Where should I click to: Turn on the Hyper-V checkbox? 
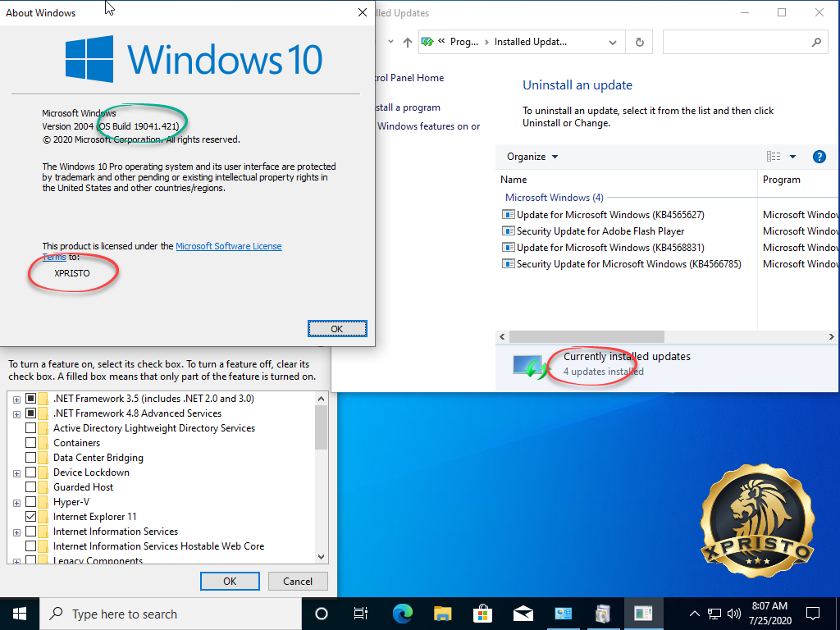[30, 502]
